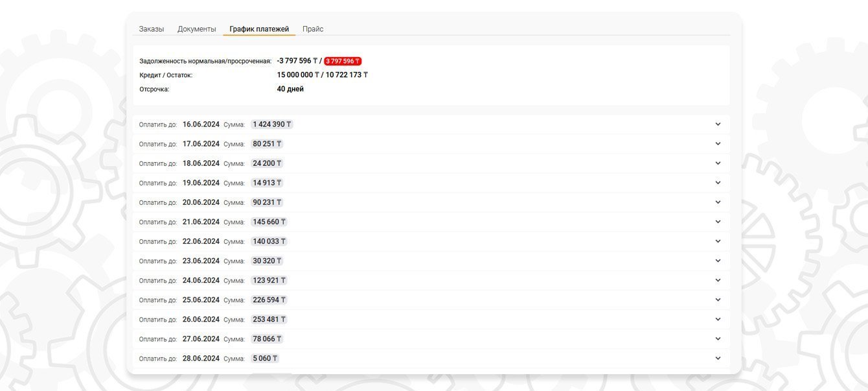The height and width of the screenshot is (391, 868).
Task: Click the normal debt value -3 797 596
Action: pos(297,61)
